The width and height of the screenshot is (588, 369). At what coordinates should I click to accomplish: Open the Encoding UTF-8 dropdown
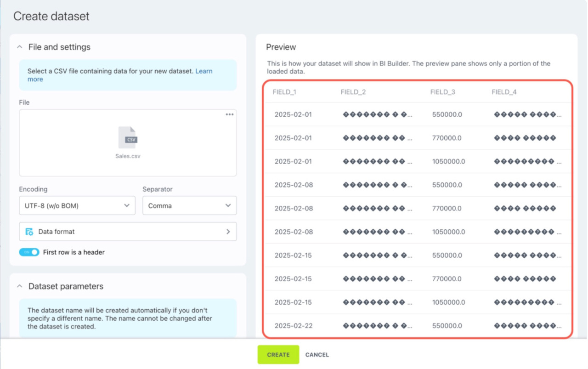tap(77, 206)
